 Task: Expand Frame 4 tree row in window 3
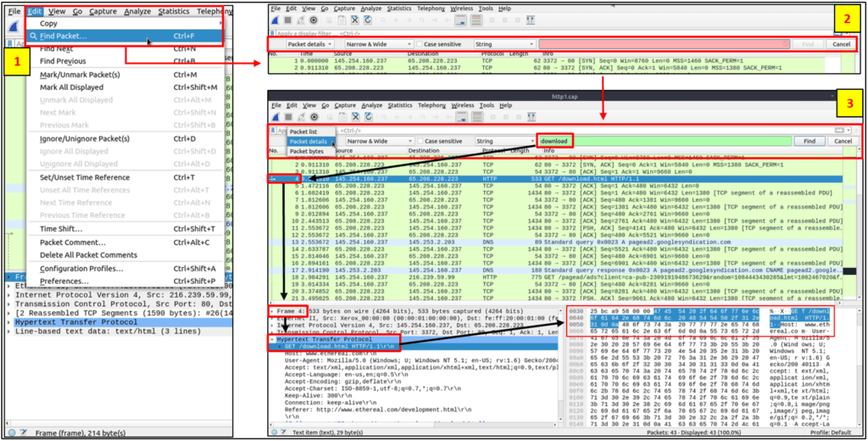pyautogui.click(x=272, y=311)
